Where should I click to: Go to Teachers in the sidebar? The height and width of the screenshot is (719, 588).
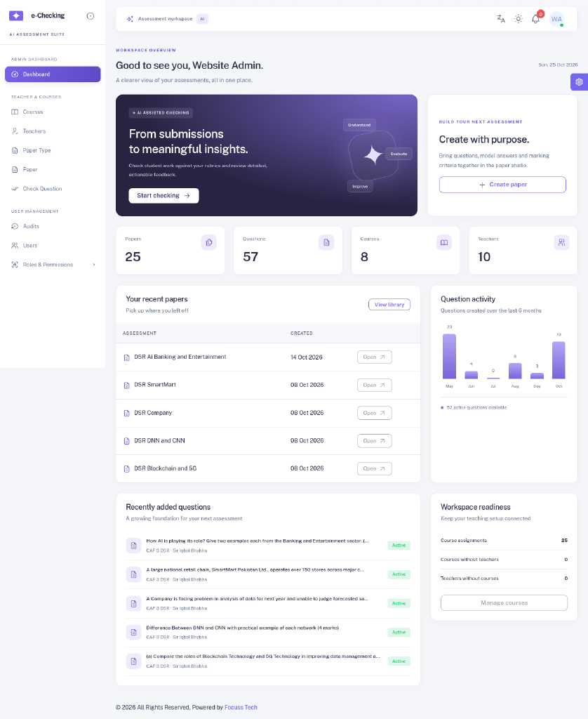pos(53,131)
